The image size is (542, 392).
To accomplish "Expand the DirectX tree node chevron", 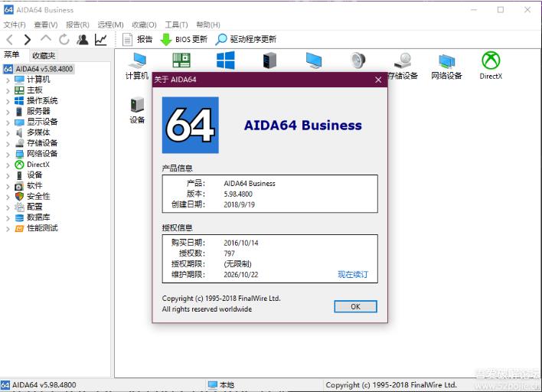I will tap(8, 165).
